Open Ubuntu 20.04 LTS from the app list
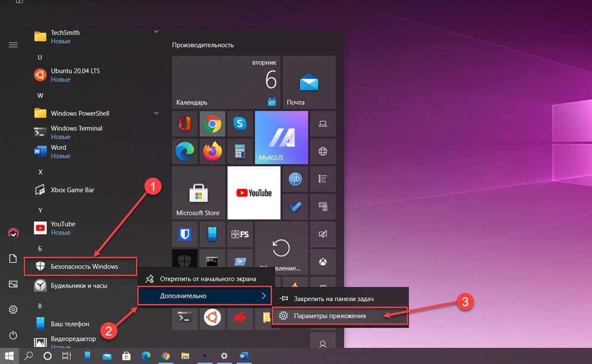Image resolution: width=592 pixels, height=364 pixels. (75, 75)
